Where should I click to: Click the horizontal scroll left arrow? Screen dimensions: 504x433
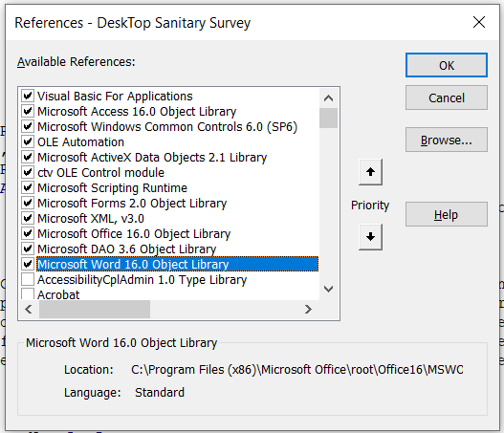click(29, 310)
